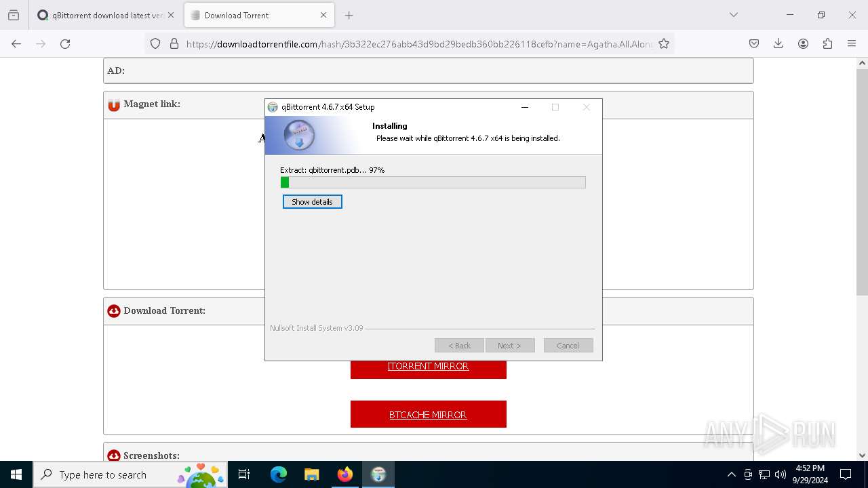Click the installer extraction progress bar
Screen dimensions: 868x488
tap(433, 182)
